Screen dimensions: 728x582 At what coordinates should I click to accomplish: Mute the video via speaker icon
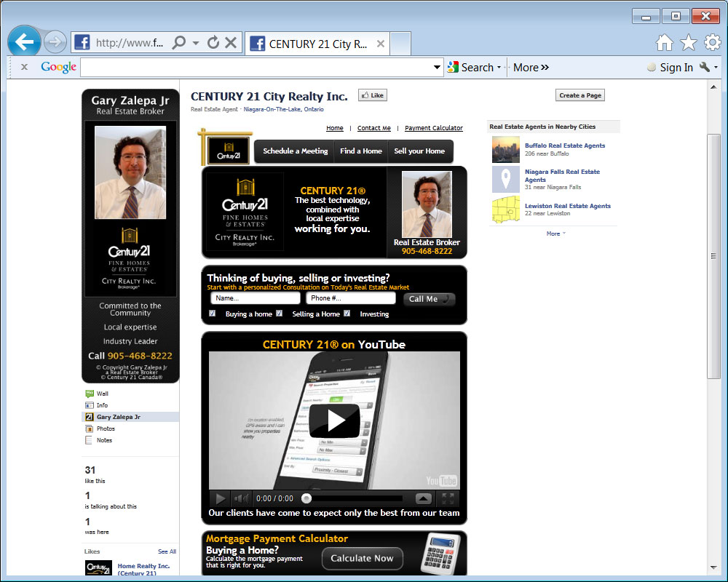pyautogui.click(x=241, y=498)
